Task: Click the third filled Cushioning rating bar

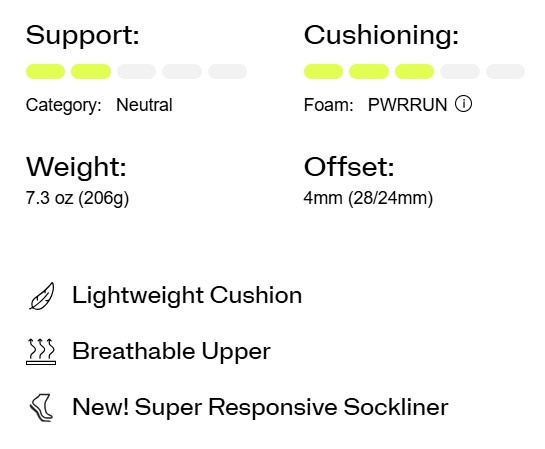Action: [x=414, y=72]
